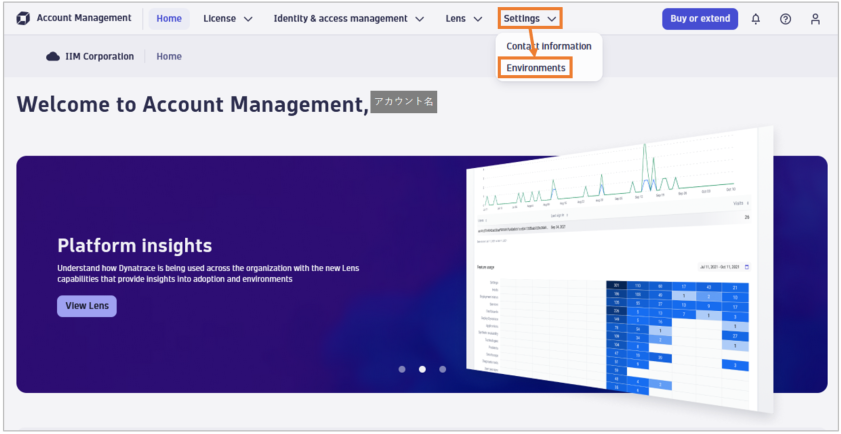
Task: Click the View Lens button
Action: click(x=87, y=306)
